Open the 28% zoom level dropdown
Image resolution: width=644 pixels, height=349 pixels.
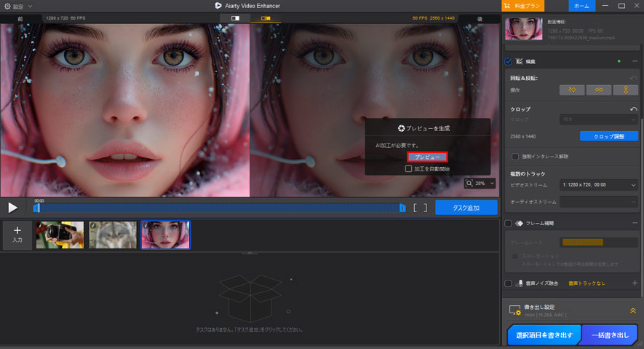492,184
